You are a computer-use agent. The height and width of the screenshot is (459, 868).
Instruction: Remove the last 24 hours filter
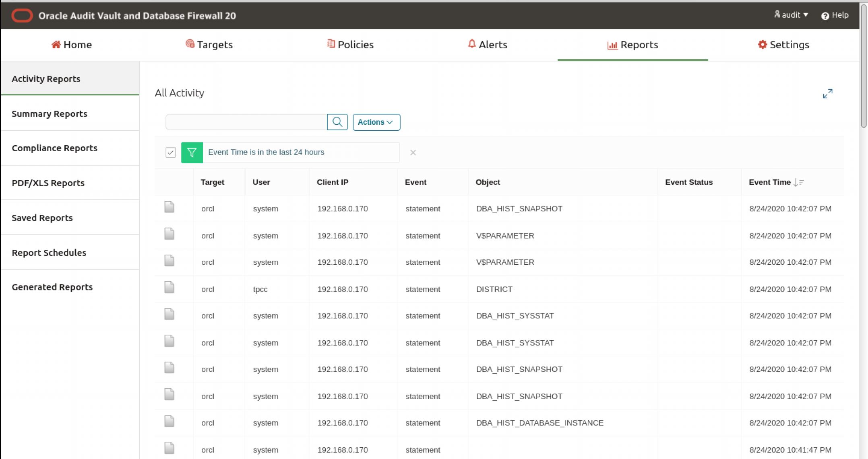coord(413,152)
